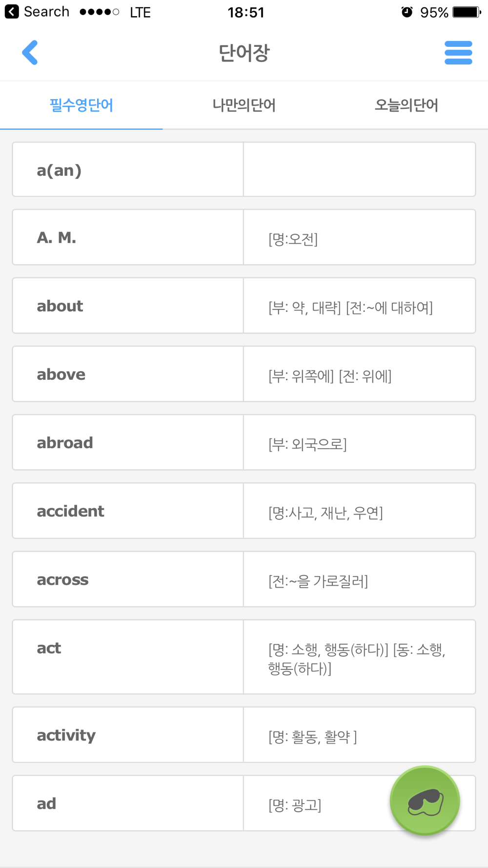Tap the blue back arrow

30,53
